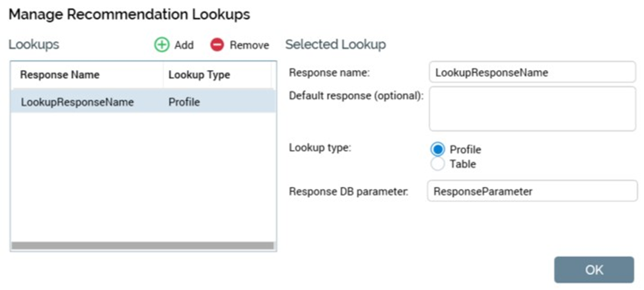Sort by Response Name column header
Viewport: 644px width, 290px height.
60,75
